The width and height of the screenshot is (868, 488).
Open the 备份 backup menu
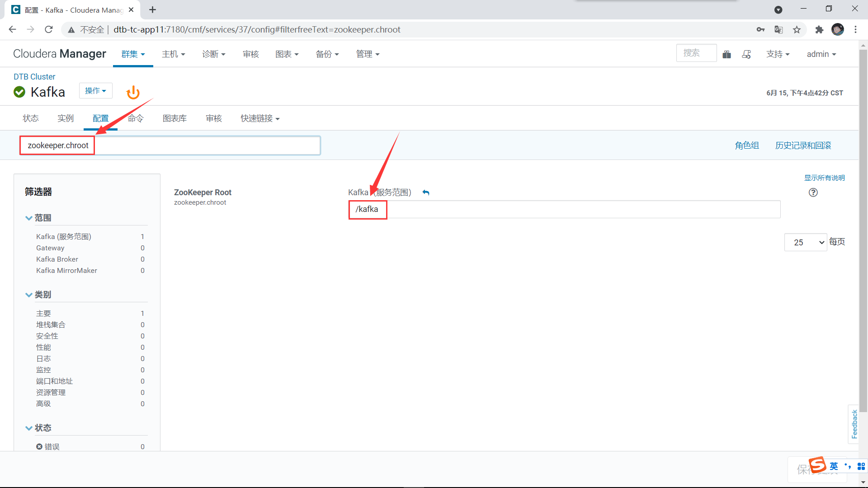pyautogui.click(x=327, y=54)
